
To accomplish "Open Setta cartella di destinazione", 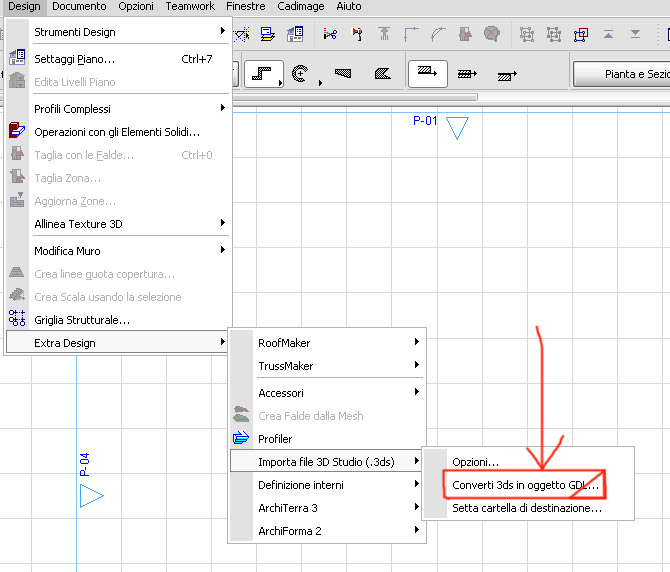I will 527,508.
